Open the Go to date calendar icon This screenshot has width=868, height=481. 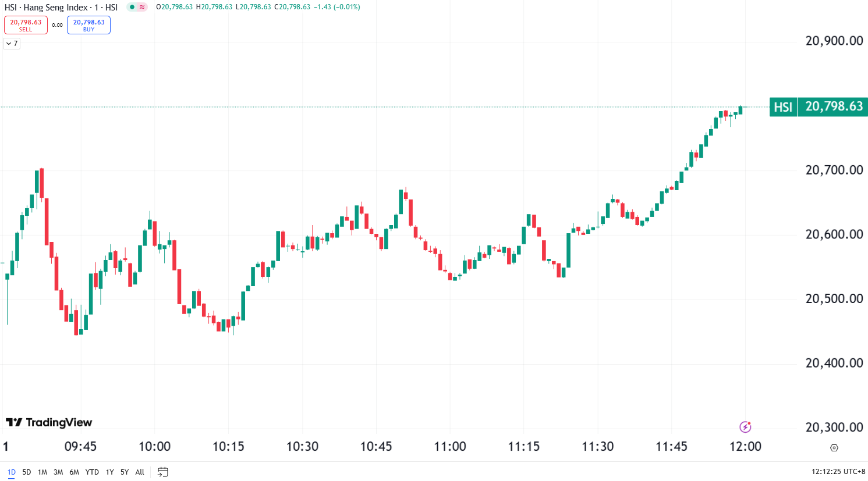tap(163, 472)
